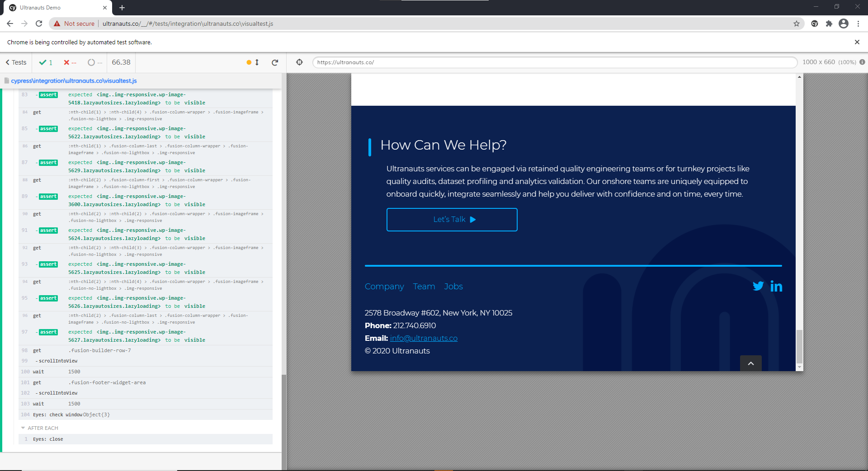
Task: Select get command row 84
Action: (146, 115)
